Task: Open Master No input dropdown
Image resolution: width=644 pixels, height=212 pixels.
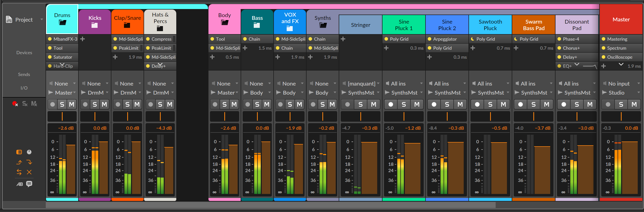Action: (x=621, y=84)
